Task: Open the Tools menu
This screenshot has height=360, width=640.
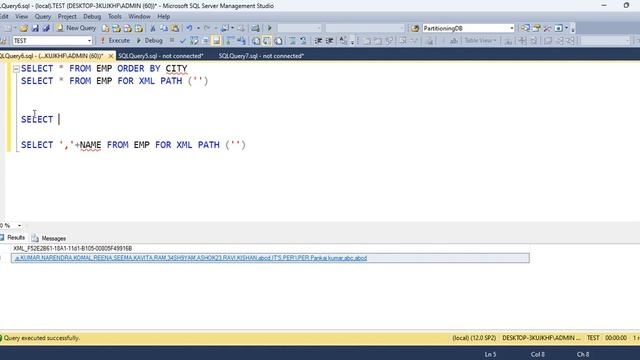Action: (115, 17)
